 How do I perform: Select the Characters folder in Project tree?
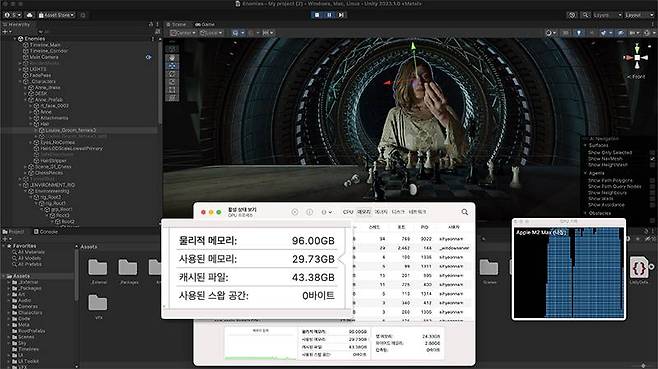30,313
